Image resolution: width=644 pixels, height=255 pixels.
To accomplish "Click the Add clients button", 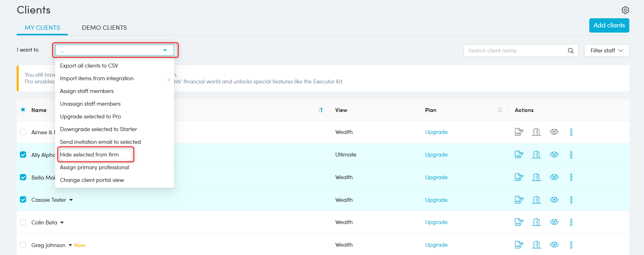I will [x=609, y=25].
